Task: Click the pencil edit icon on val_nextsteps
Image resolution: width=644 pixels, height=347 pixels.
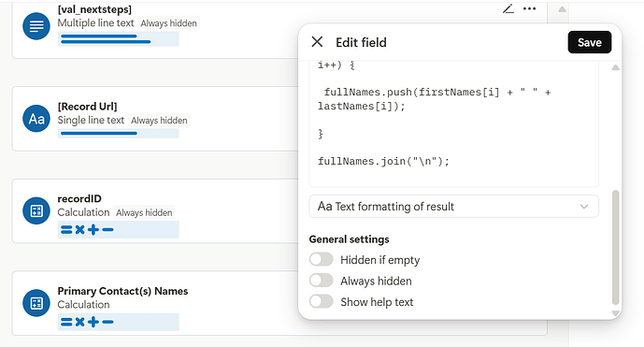Action: (508, 8)
